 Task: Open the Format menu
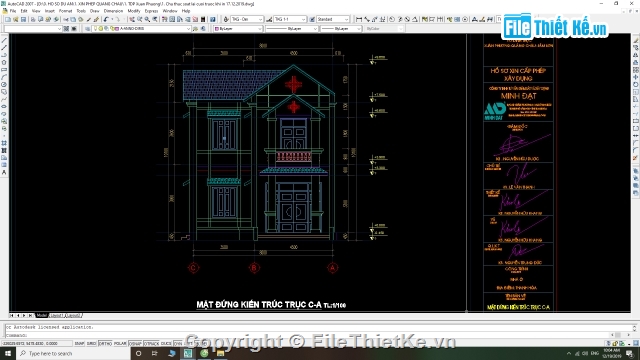coord(65,11)
